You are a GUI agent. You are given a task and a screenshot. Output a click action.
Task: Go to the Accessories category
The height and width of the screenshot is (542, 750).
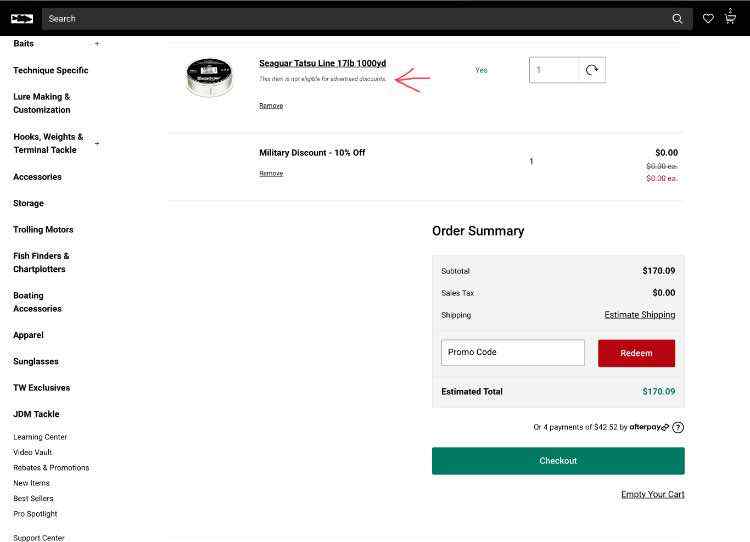(37, 177)
